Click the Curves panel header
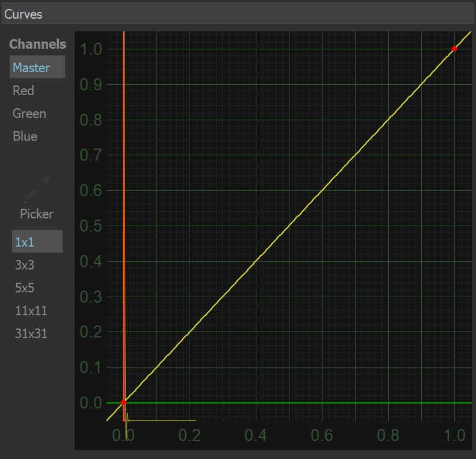This screenshot has height=459, width=476. (x=238, y=14)
